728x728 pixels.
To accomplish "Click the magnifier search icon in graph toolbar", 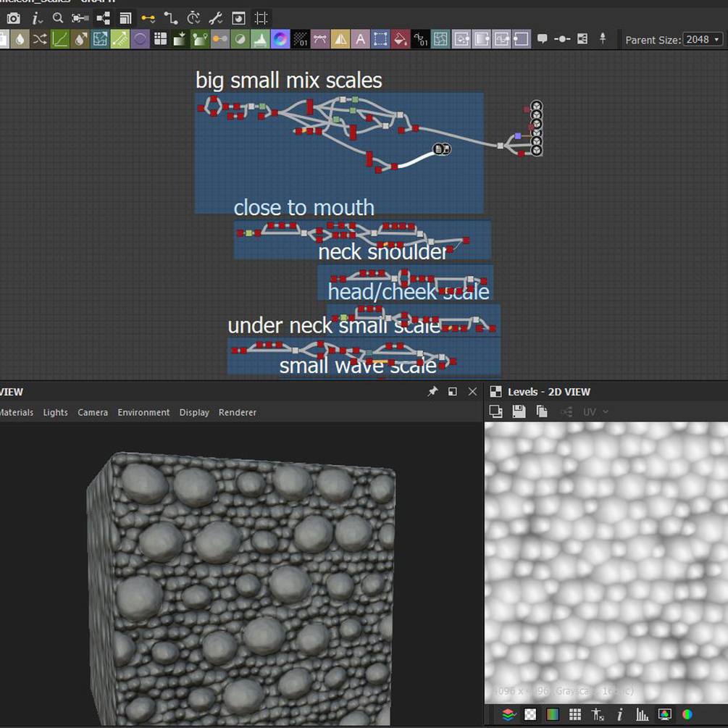I will pyautogui.click(x=58, y=18).
